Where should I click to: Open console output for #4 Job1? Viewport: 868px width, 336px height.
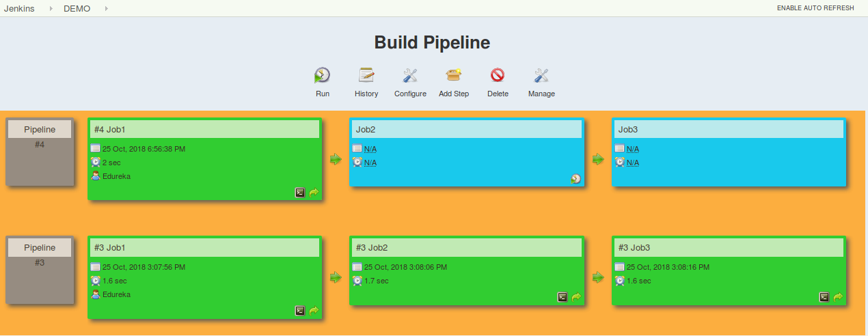[x=300, y=193]
